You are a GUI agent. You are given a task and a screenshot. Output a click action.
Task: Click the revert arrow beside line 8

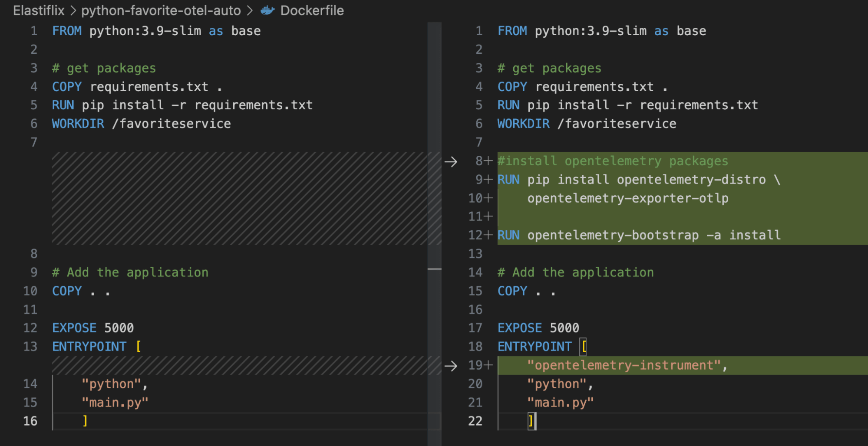(451, 162)
